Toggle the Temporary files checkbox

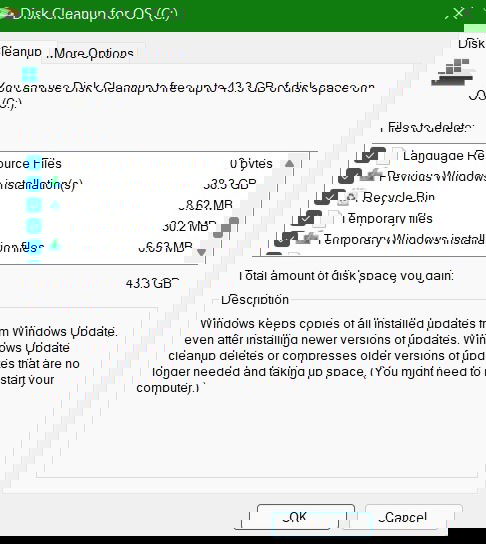tap(307, 218)
